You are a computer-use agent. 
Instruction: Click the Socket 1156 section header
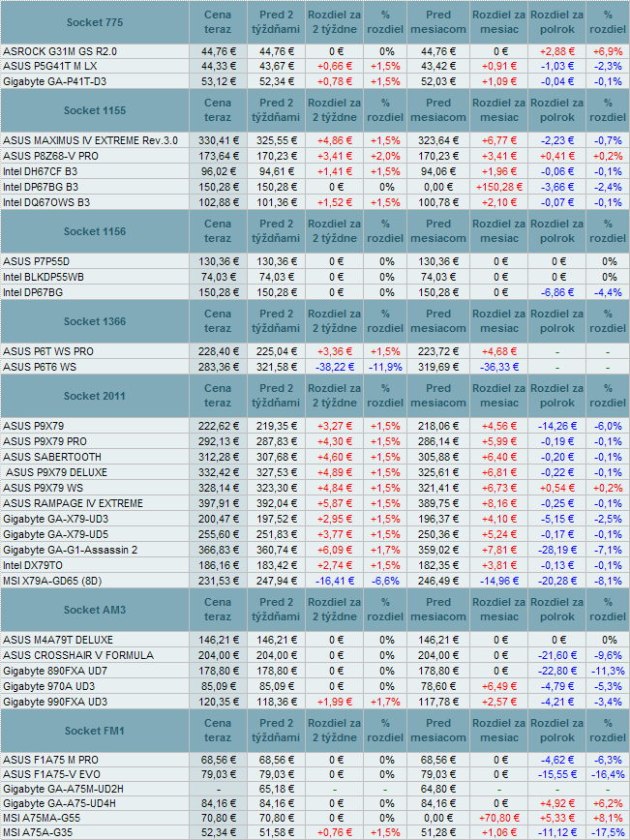pyautogui.click(x=94, y=231)
